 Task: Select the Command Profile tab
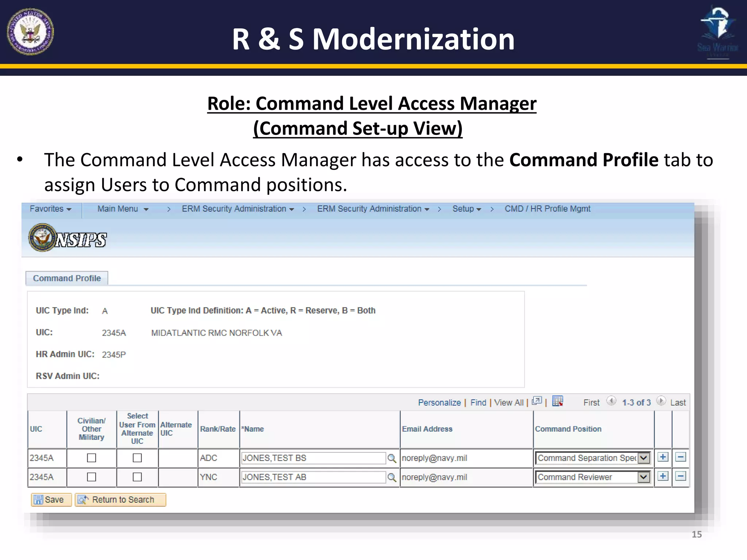pos(67,278)
